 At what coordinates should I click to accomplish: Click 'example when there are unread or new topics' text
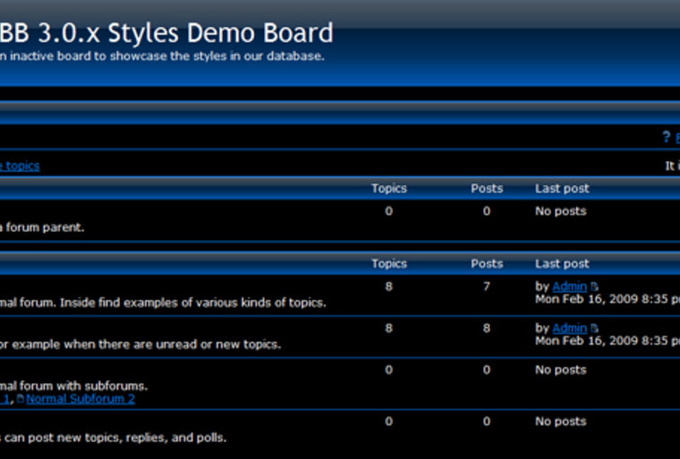[x=147, y=344]
